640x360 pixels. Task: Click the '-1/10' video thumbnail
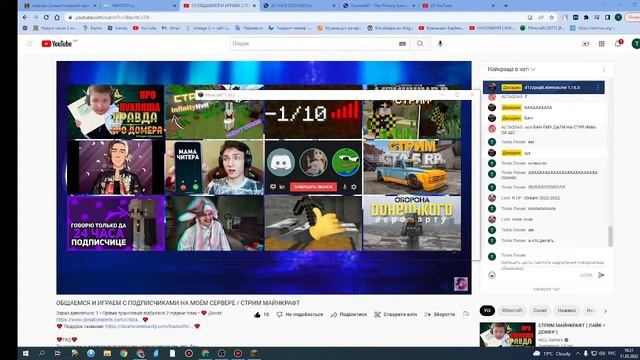pos(313,118)
